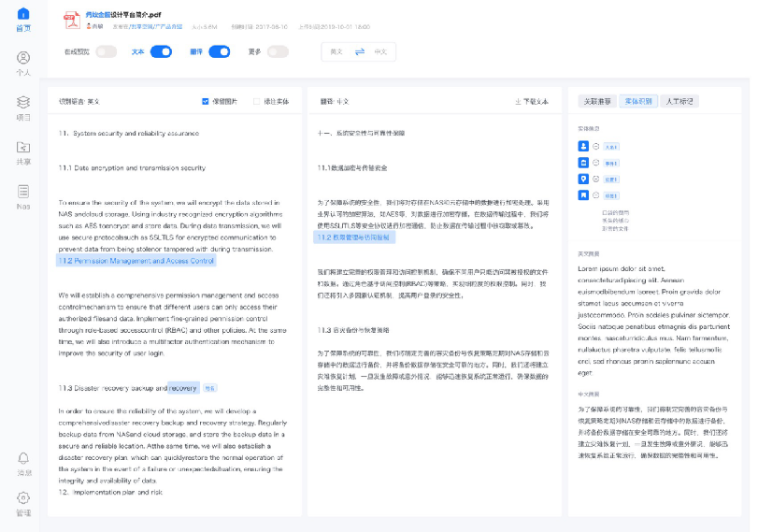The image size is (758, 532).
Task: Click the Lorem ipsum English summary paragraph
Action: (x=653, y=321)
